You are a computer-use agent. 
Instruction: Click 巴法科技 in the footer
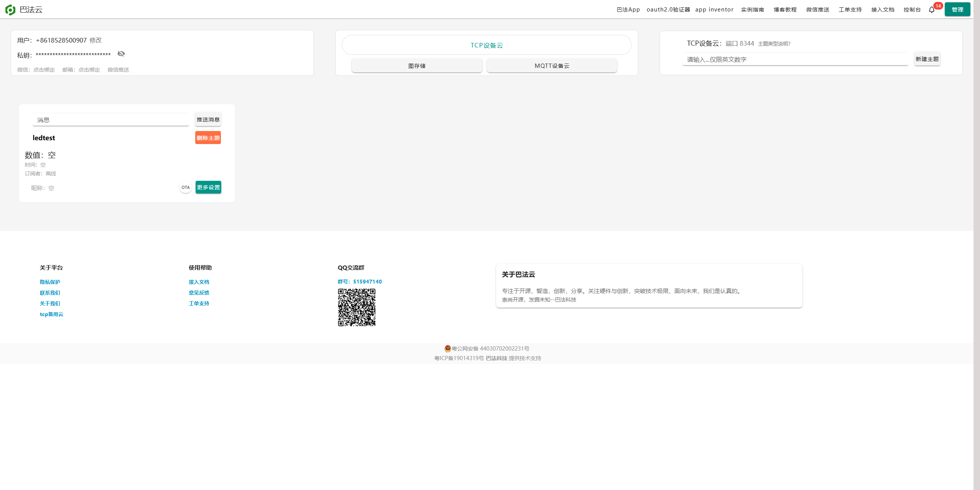[497, 358]
